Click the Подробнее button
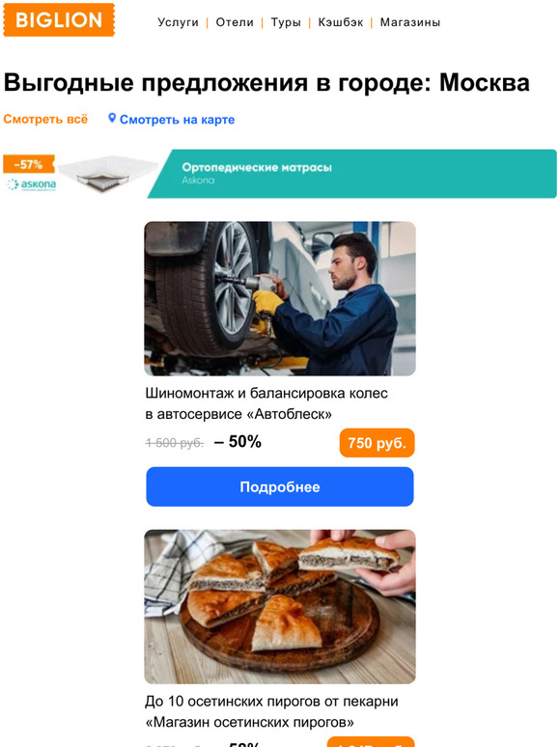The image size is (560, 747). [280, 486]
